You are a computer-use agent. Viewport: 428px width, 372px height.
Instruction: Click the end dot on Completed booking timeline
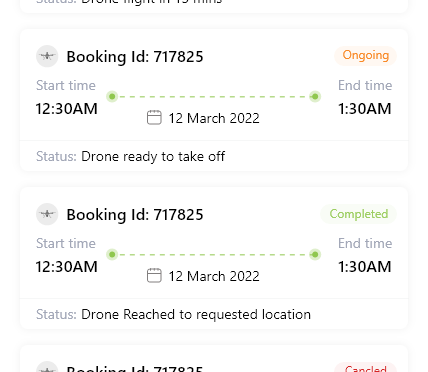[x=315, y=255]
